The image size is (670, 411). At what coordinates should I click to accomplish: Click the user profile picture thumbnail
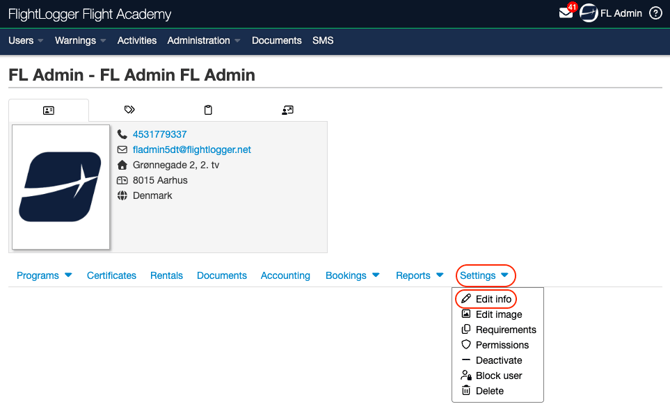(x=61, y=187)
